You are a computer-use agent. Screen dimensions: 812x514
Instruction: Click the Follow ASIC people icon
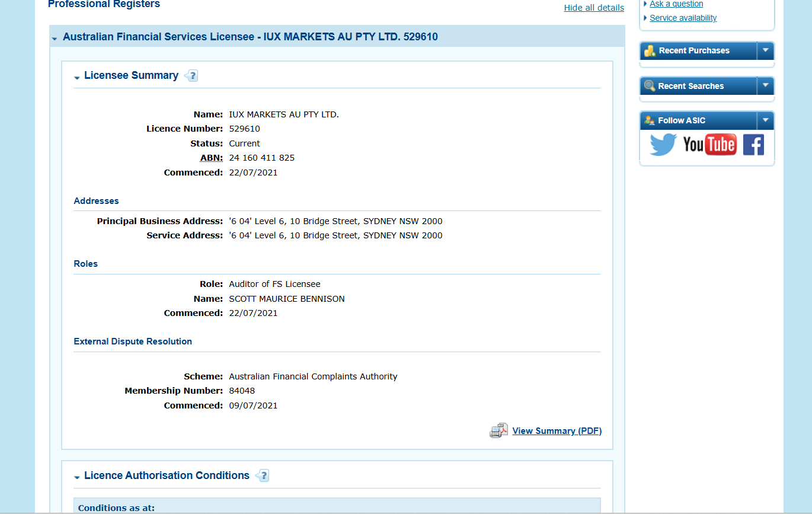click(650, 120)
